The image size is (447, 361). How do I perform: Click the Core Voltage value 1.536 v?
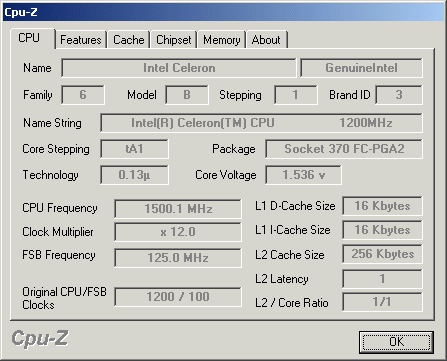[303, 175]
